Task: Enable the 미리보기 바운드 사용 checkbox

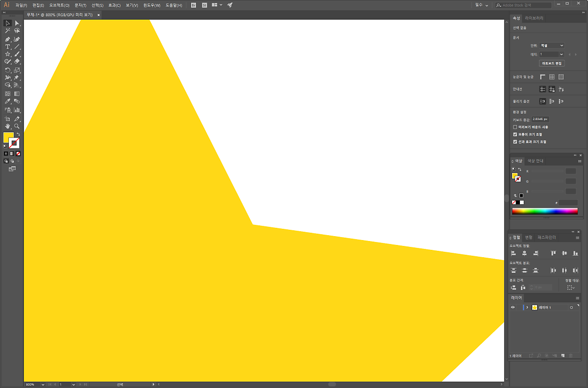Action: point(515,127)
